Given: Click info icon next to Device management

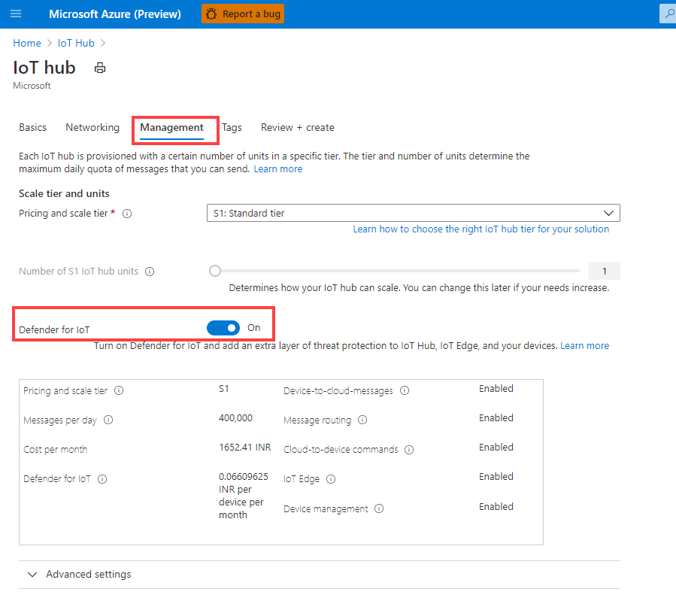Looking at the screenshot, I should click(379, 508).
